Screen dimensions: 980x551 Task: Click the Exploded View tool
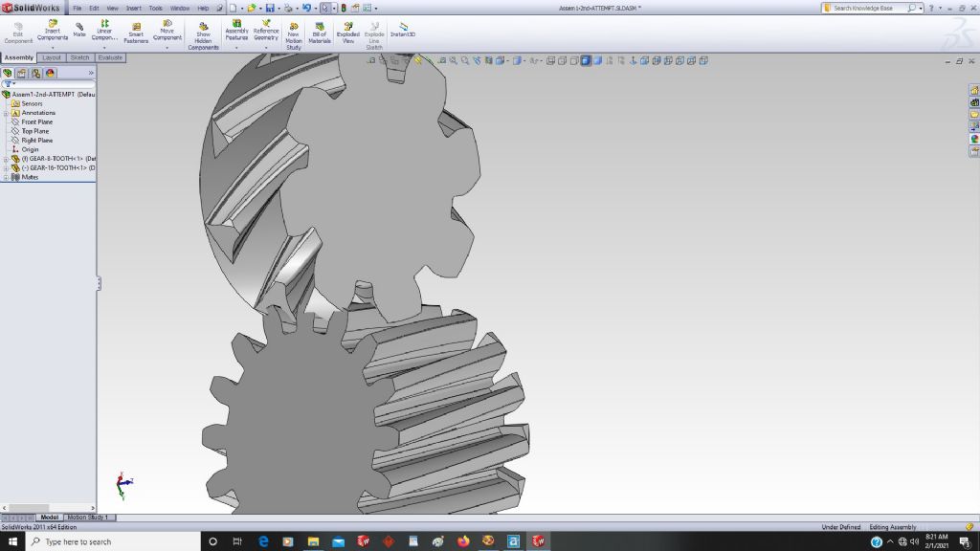coord(348,33)
